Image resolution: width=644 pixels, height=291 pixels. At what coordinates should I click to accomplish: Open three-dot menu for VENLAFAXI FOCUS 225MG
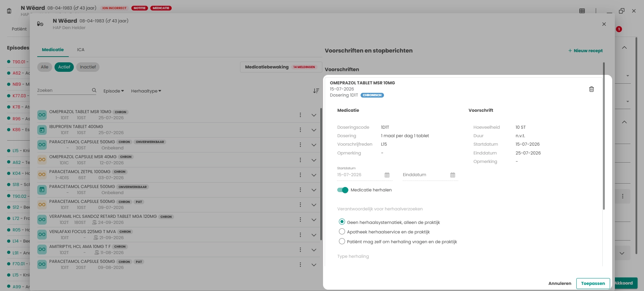click(300, 235)
